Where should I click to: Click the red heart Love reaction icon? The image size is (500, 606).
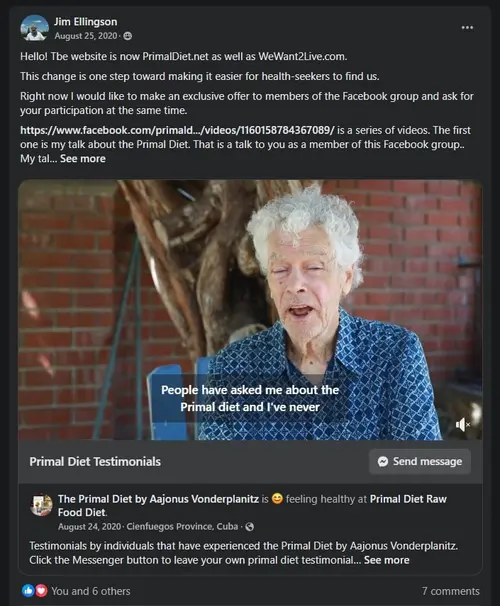tap(41, 591)
